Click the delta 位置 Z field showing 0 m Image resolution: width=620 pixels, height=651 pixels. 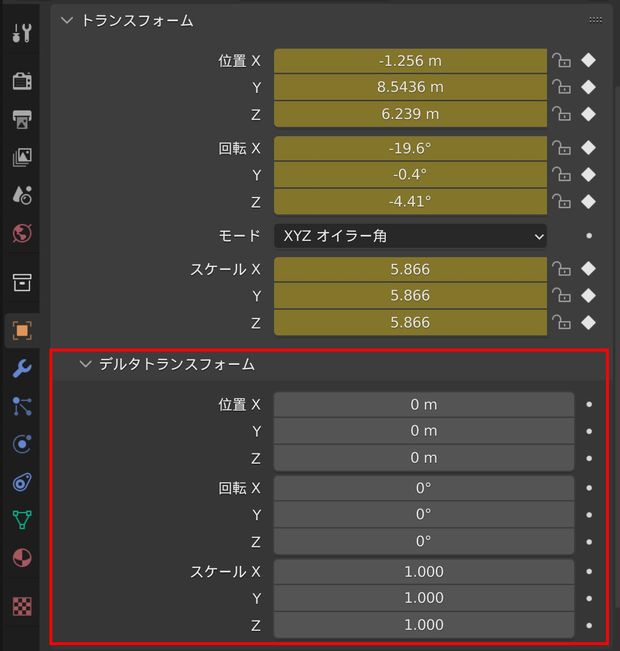424,458
